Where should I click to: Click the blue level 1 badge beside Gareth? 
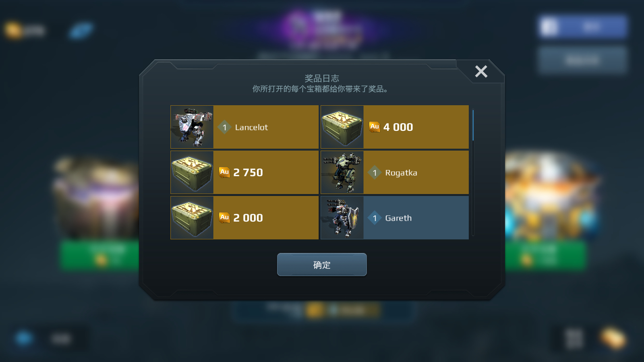[x=375, y=218]
